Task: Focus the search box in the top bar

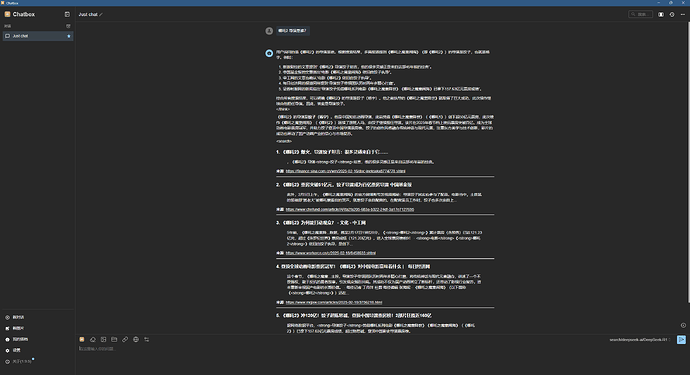Action: (641, 14)
